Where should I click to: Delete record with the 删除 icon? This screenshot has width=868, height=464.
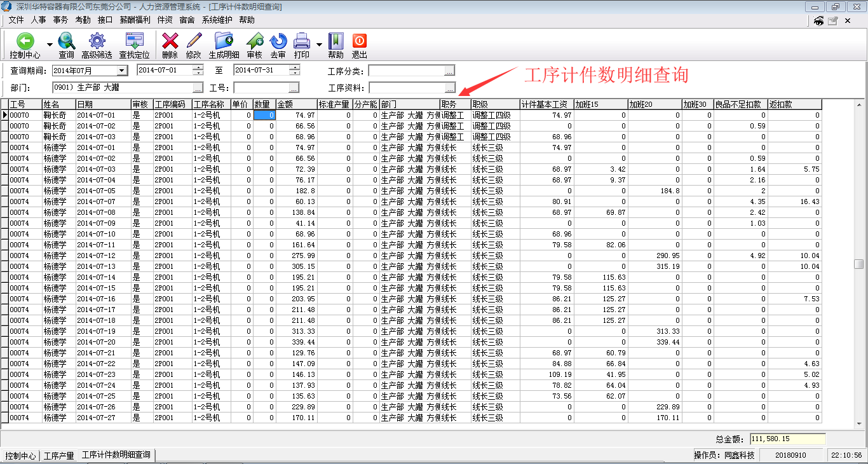pos(170,42)
